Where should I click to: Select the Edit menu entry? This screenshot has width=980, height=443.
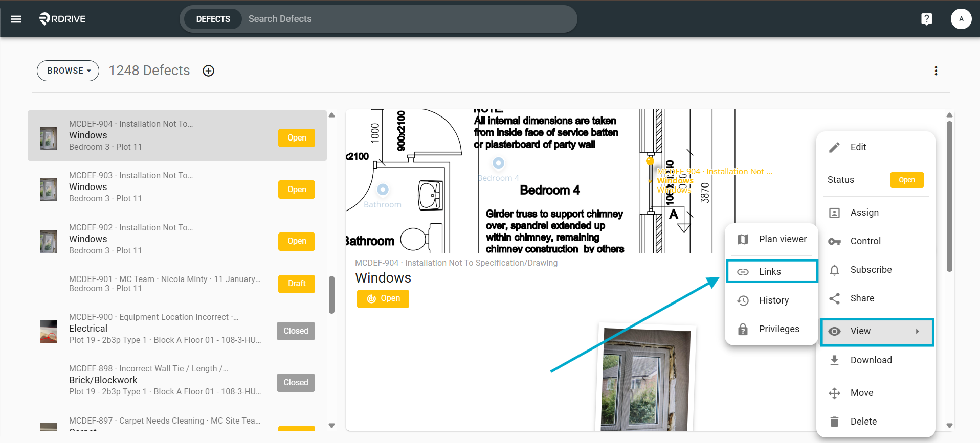(876, 147)
